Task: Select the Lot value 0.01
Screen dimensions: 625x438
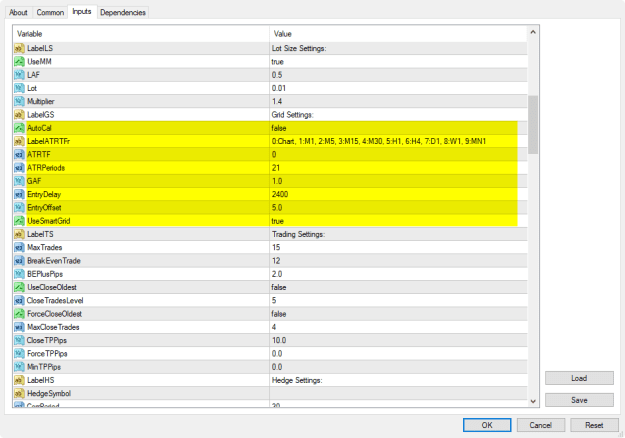Action: tap(279, 88)
